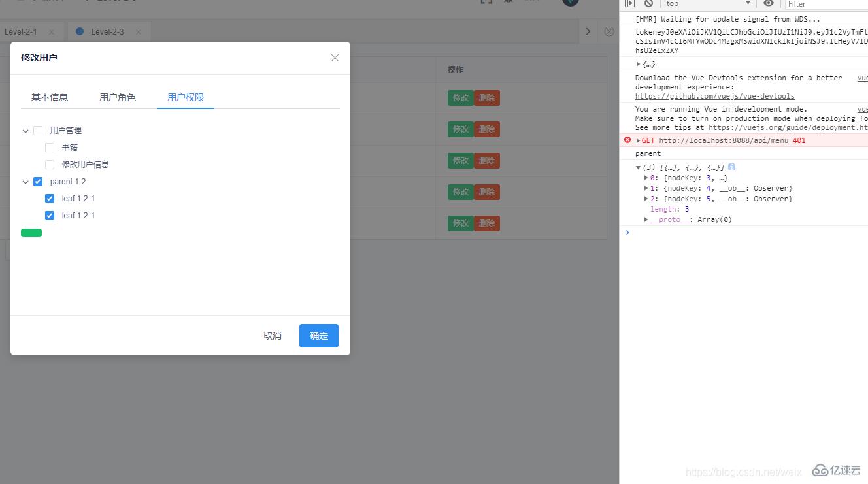Collapse the (3) array in the console
This screenshot has width=868, height=484.
pos(639,168)
